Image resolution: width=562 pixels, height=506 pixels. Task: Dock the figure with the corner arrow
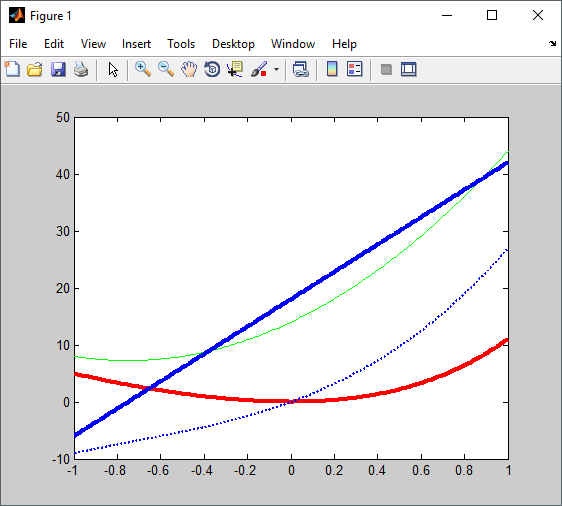(x=552, y=44)
